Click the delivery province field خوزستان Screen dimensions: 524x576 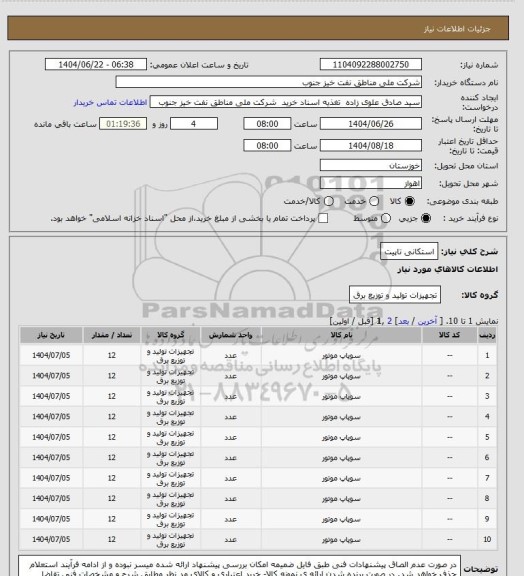pos(371,165)
